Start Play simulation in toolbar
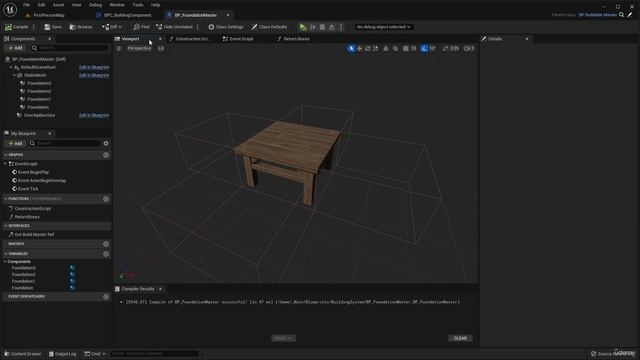This screenshot has height=360, width=640. (x=303, y=27)
